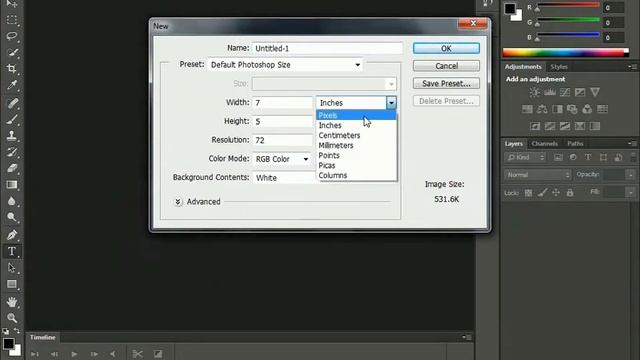640x360 pixels.
Task: Select the Rectangular Marquee tool
Action: tap(12, 20)
